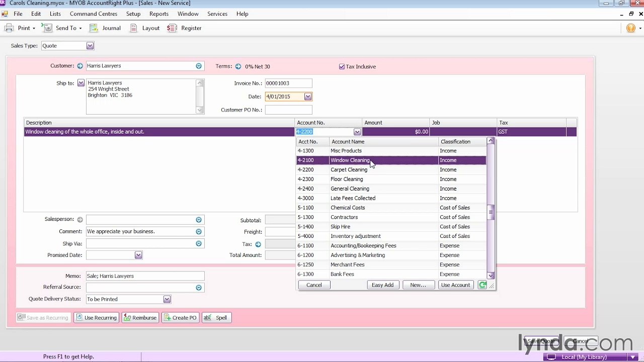Open the Help menu

[x=243, y=14]
